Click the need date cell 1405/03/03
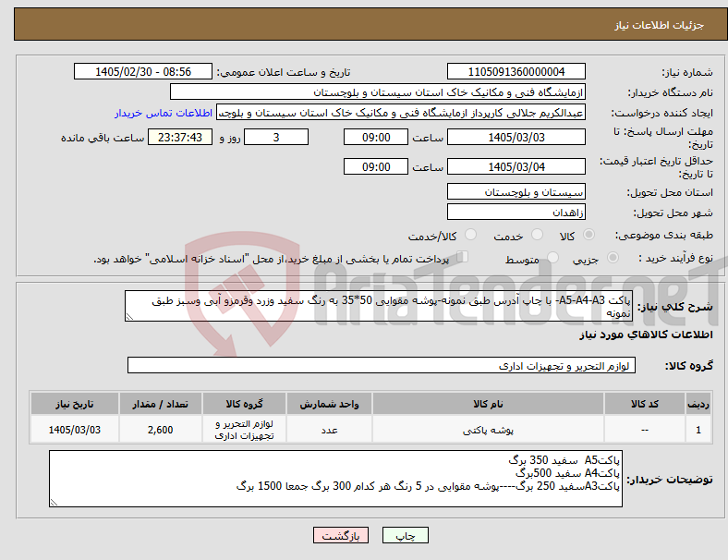 pyautogui.click(x=75, y=430)
